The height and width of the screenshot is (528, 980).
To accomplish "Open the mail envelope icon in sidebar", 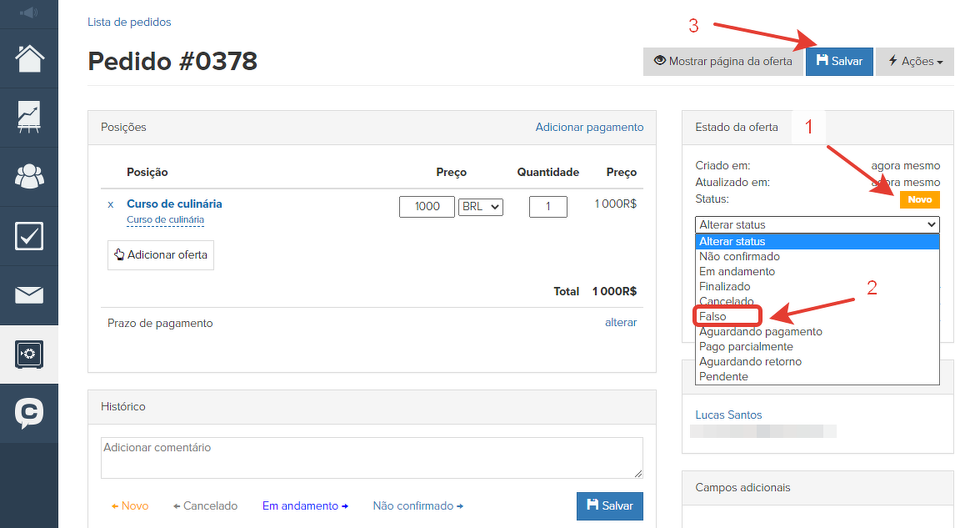I will [29, 295].
